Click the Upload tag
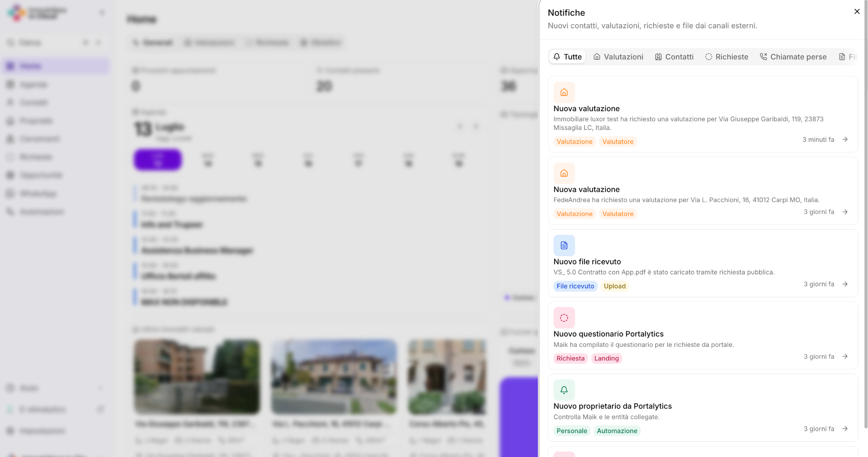This screenshot has height=457, width=868. point(615,286)
